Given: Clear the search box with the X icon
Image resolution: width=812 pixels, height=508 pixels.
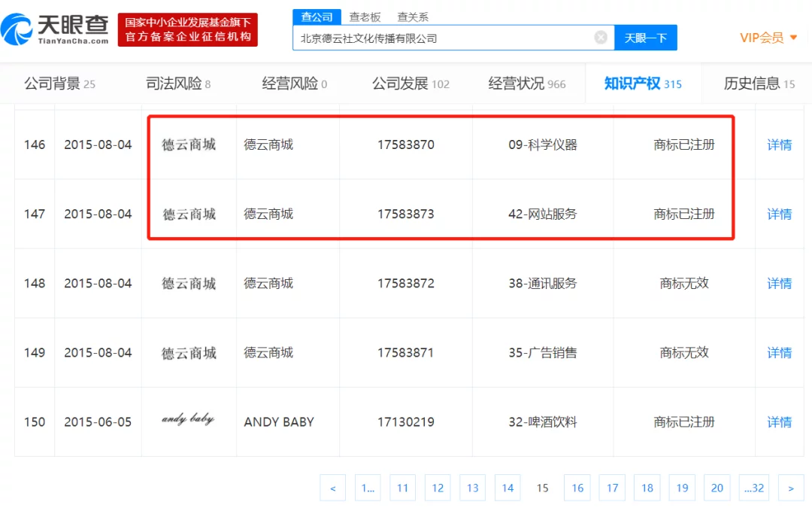Looking at the screenshot, I should pos(601,38).
